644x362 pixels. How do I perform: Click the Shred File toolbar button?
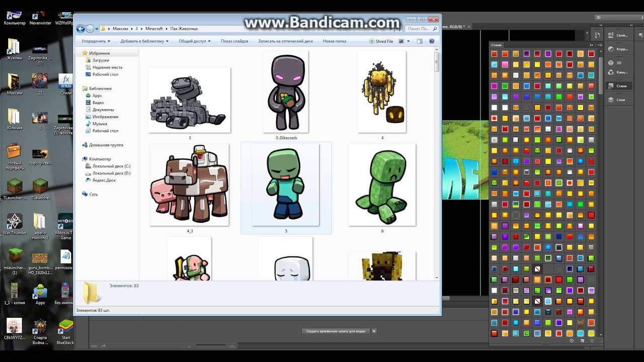pyautogui.click(x=381, y=41)
